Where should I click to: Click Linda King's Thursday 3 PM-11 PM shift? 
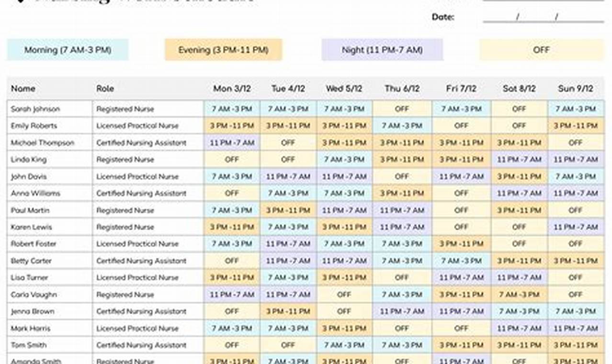tap(402, 159)
